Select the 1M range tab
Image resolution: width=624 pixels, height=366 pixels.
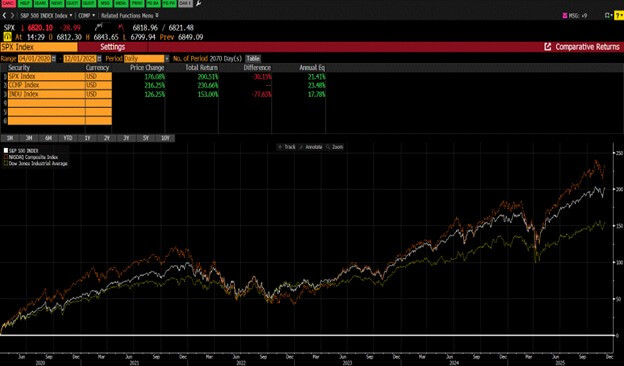tap(10, 138)
